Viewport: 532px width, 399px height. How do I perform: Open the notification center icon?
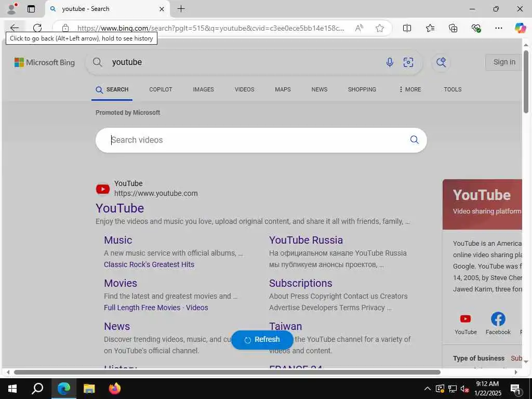click(515, 389)
